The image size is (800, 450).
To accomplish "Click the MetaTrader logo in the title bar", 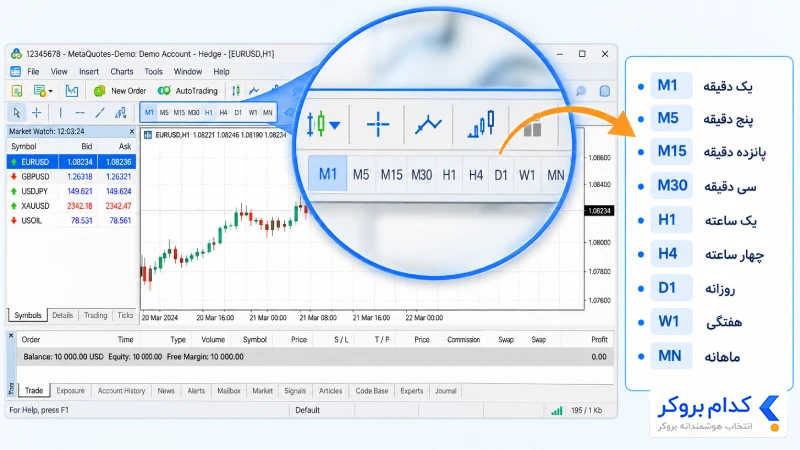I will click(x=16, y=54).
